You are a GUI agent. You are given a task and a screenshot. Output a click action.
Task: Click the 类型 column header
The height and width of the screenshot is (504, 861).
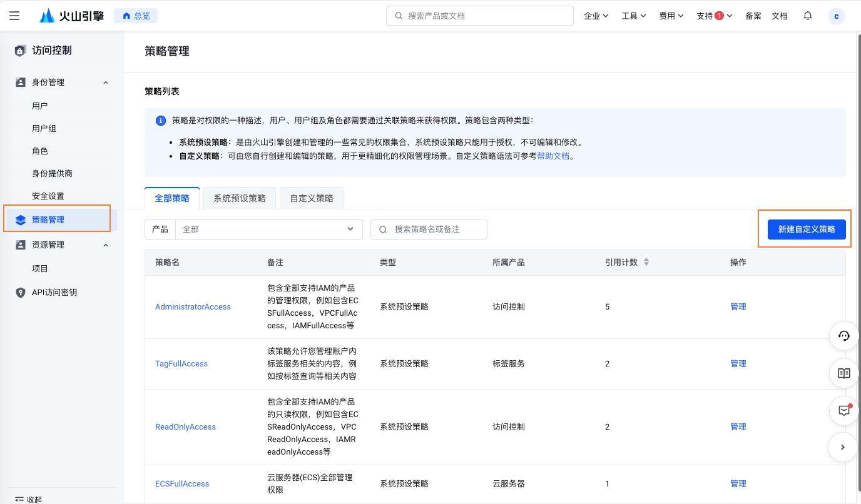[x=388, y=263]
